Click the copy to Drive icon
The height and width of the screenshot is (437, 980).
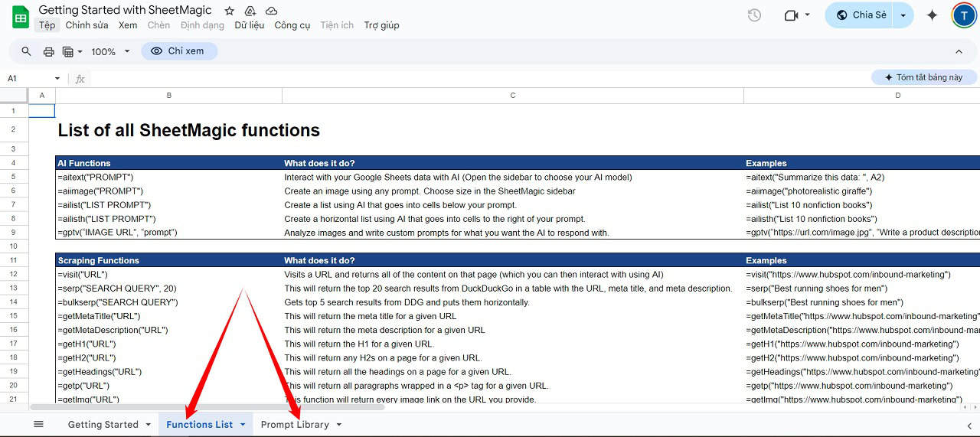[x=250, y=11]
